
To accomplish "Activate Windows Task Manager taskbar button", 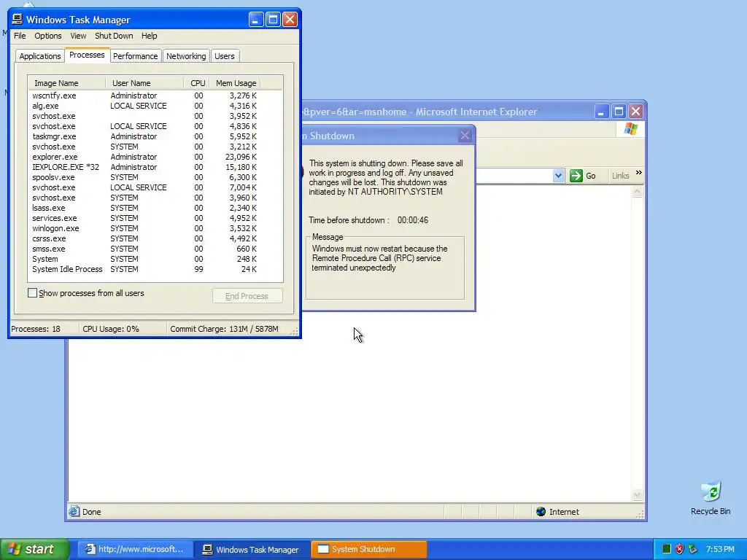I will (252, 549).
